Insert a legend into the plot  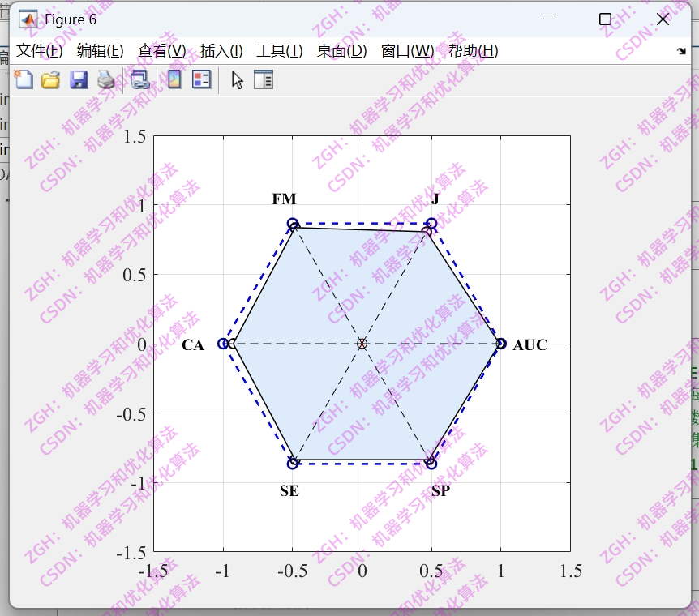[x=202, y=79]
